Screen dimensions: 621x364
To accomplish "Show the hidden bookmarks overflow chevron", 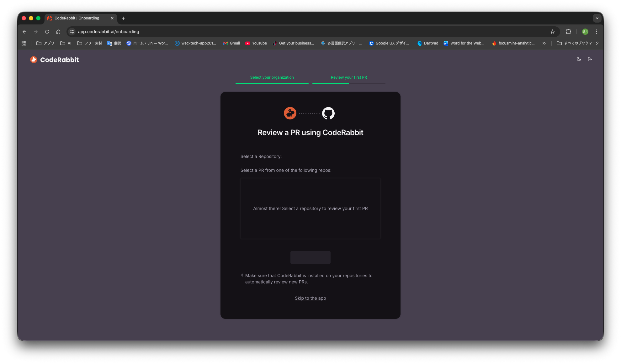I will [x=544, y=43].
